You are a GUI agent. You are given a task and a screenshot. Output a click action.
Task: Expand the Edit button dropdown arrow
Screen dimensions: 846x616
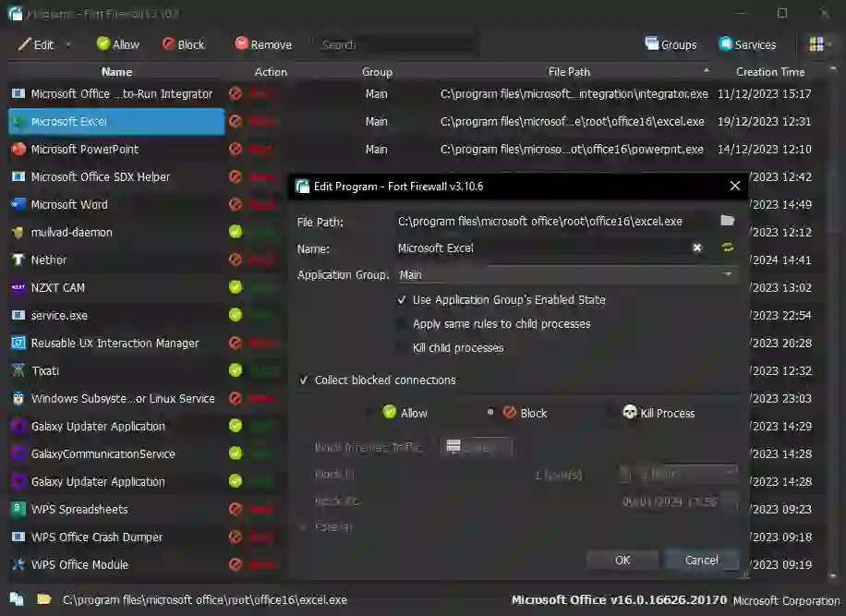tap(68, 44)
